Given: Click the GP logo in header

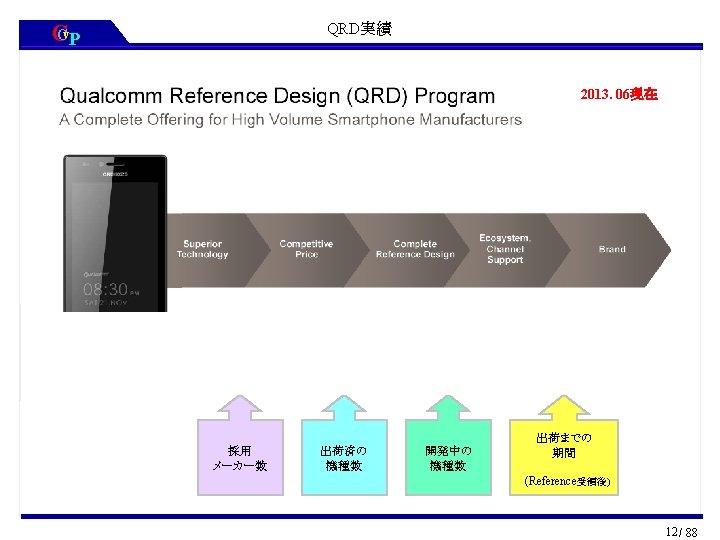Looking at the screenshot, I should [67, 34].
